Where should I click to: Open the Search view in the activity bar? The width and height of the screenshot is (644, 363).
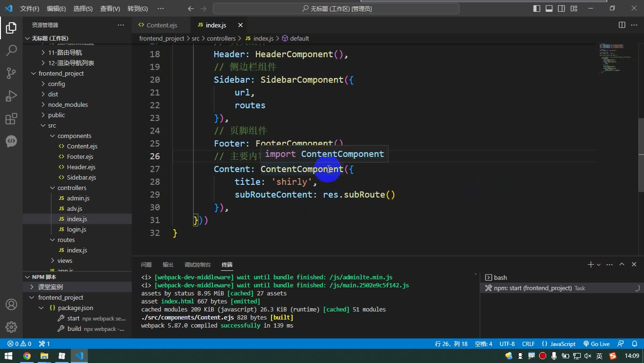point(11,50)
